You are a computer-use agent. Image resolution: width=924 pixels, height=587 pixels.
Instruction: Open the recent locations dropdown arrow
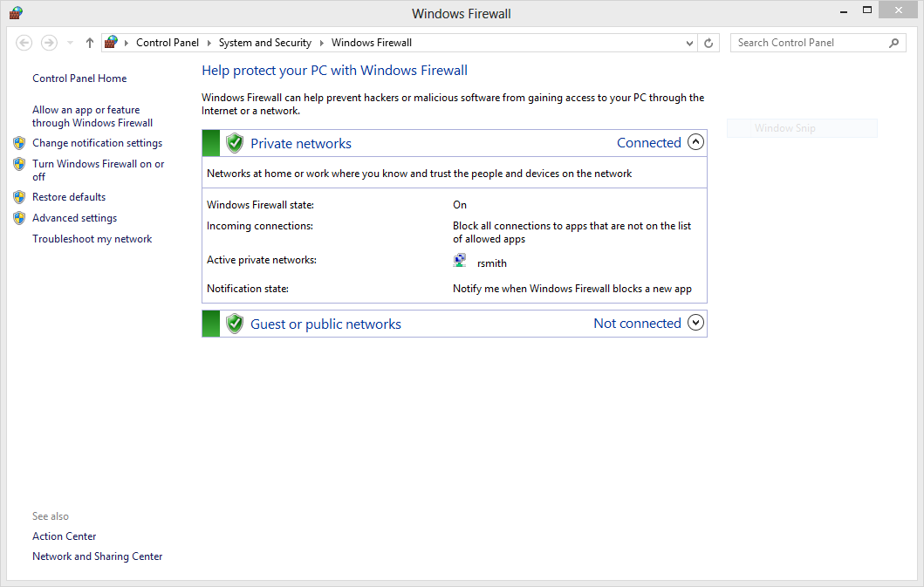(x=70, y=43)
